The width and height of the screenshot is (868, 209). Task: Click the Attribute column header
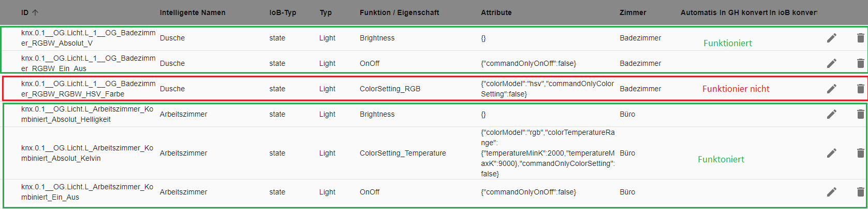496,12
